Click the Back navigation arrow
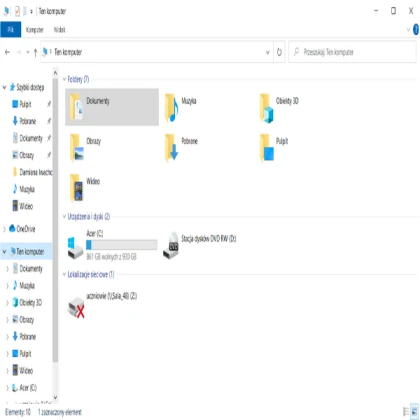The image size is (420, 420). (x=7, y=52)
